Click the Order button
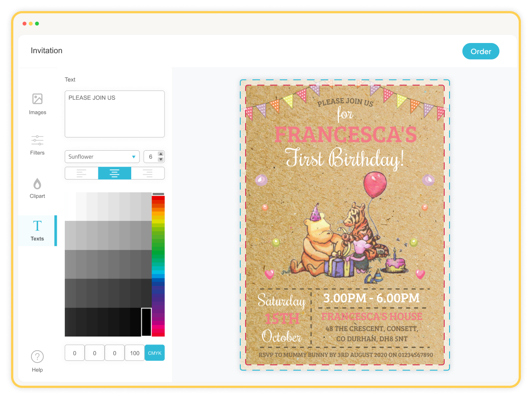Viewport: 532px width, 399px height. 481,51
